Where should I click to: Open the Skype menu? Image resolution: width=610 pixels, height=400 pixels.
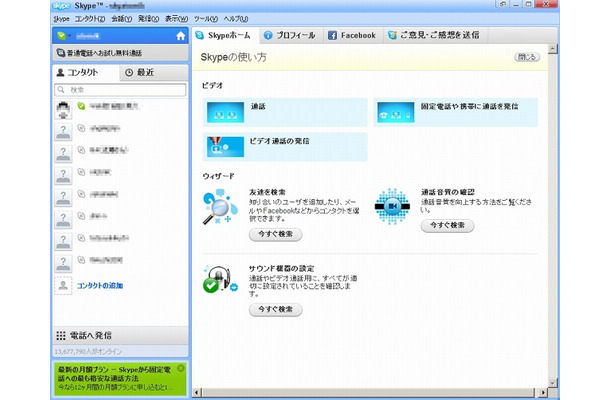pos(61,19)
